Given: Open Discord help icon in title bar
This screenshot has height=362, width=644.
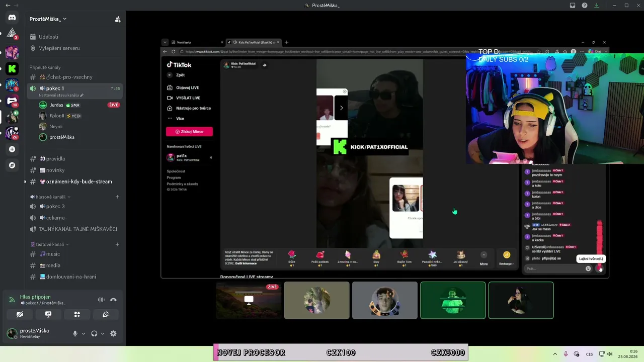Looking at the screenshot, I should (585, 6).
